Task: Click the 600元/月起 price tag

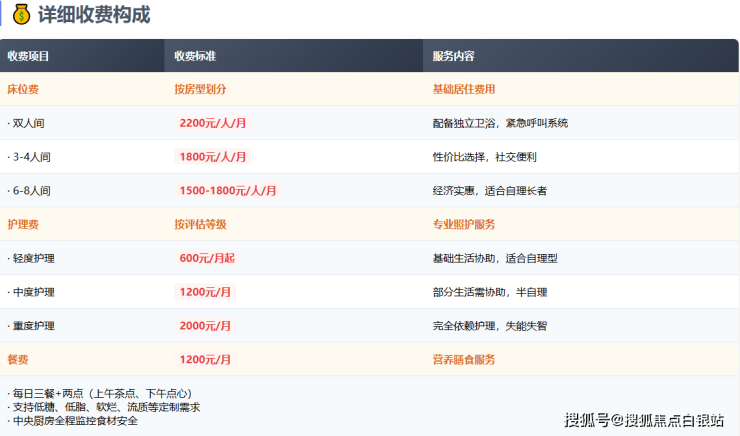Action: (x=206, y=258)
